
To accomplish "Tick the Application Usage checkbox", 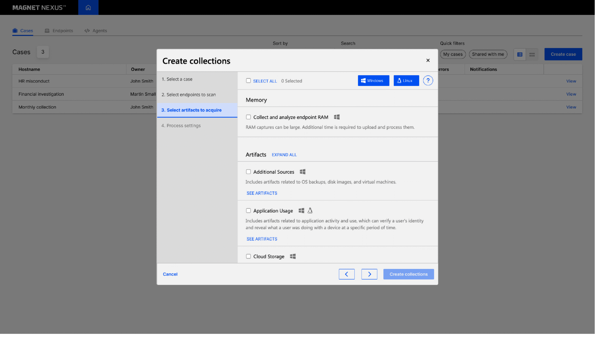I will (x=248, y=210).
